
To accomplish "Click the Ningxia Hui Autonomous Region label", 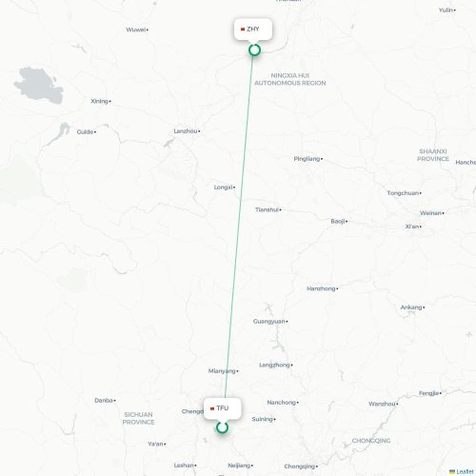I will pos(290,79).
